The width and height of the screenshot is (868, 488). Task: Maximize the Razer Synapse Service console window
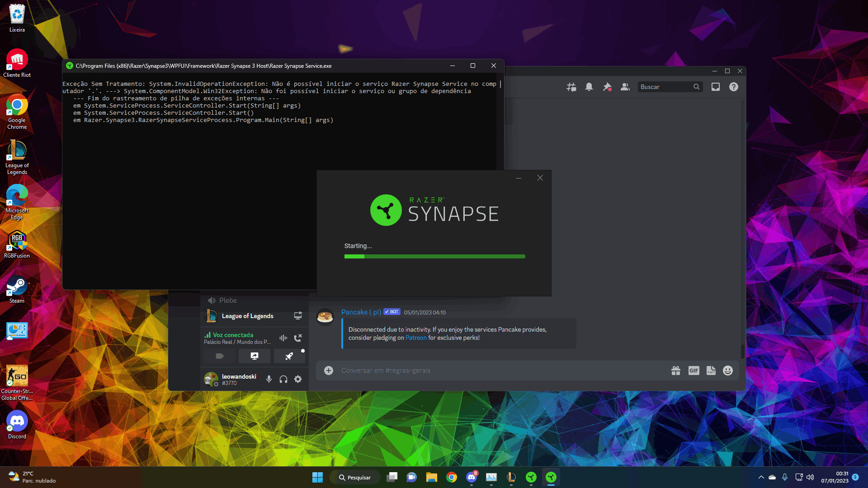[x=473, y=66]
